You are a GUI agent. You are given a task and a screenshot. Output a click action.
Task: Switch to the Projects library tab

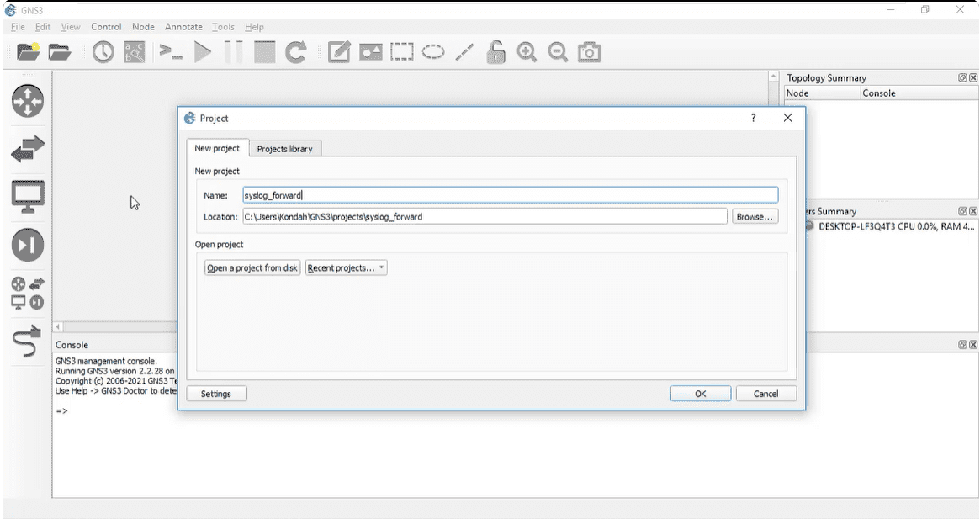coord(284,149)
